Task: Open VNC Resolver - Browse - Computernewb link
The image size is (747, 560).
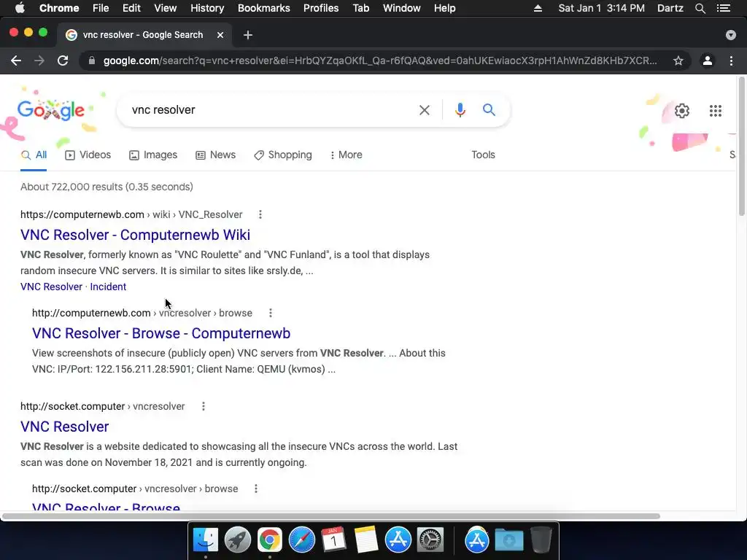Action: click(x=161, y=333)
